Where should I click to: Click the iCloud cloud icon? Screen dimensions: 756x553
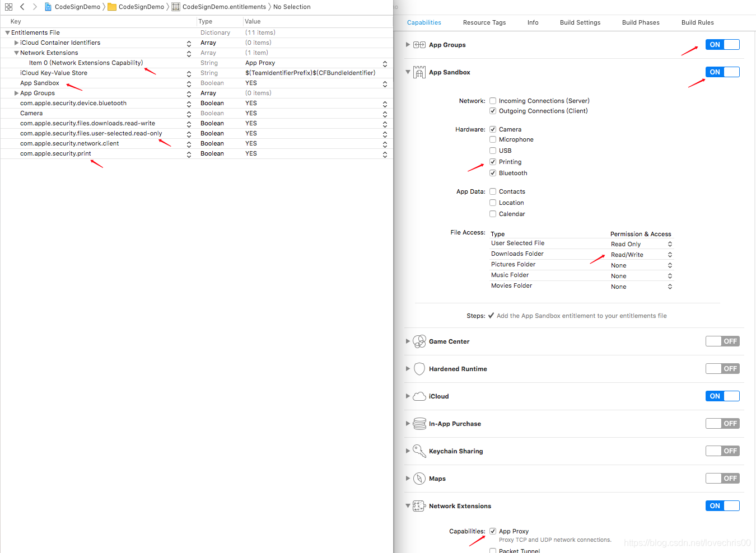419,396
